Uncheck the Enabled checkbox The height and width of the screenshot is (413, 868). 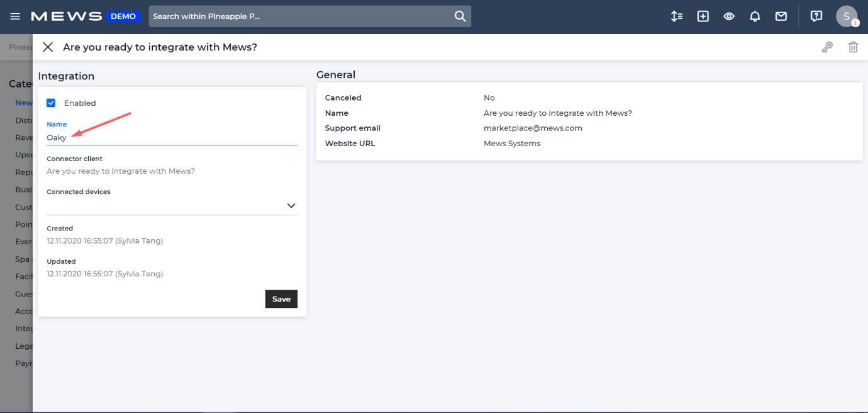[x=52, y=103]
